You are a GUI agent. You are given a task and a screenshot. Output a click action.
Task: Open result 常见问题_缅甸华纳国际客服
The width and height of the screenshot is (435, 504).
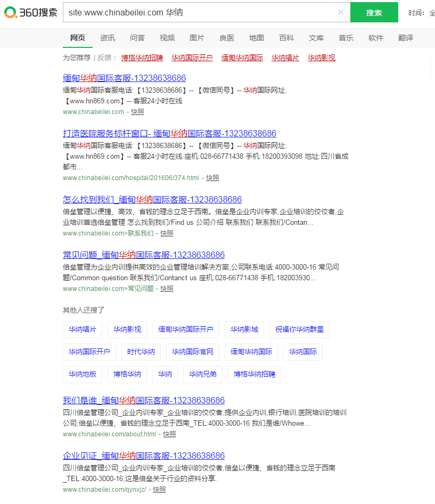pyautogui.click(x=144, y=255)
